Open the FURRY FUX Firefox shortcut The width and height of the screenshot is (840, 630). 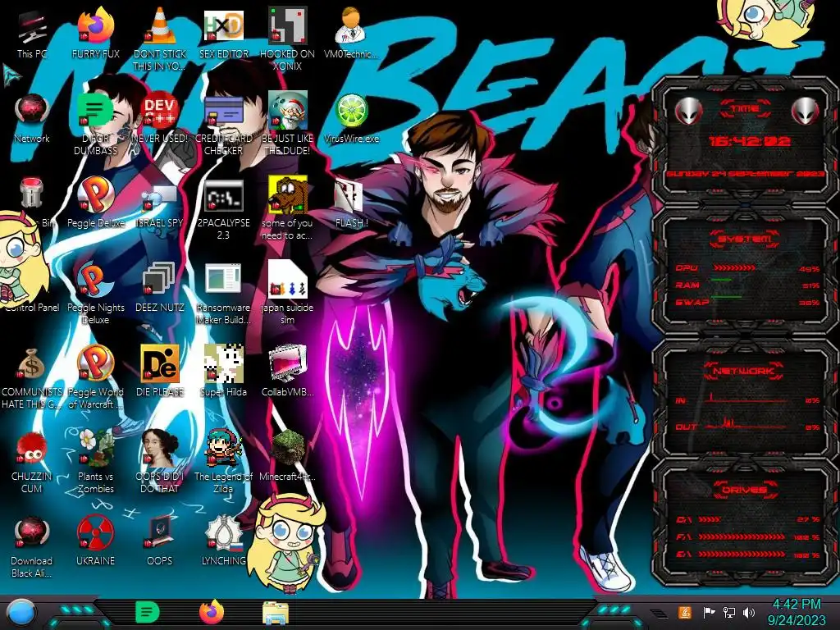(95, 33)
